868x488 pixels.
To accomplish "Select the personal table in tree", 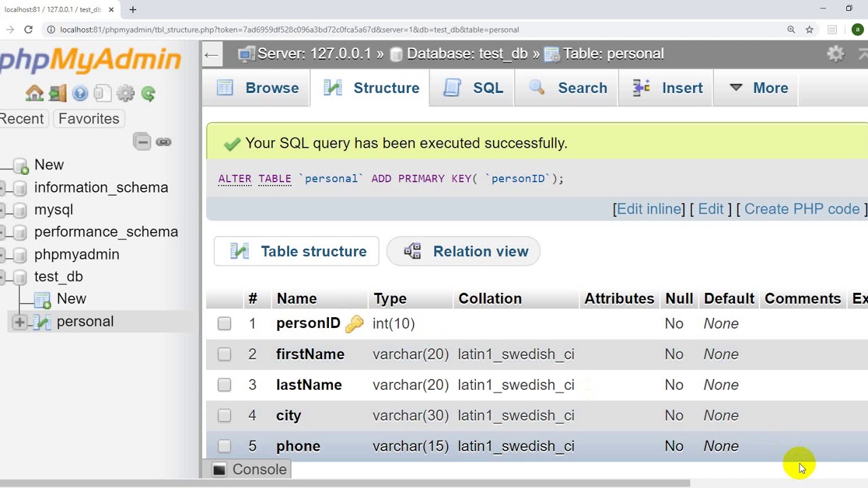I will tap(85, 322).
